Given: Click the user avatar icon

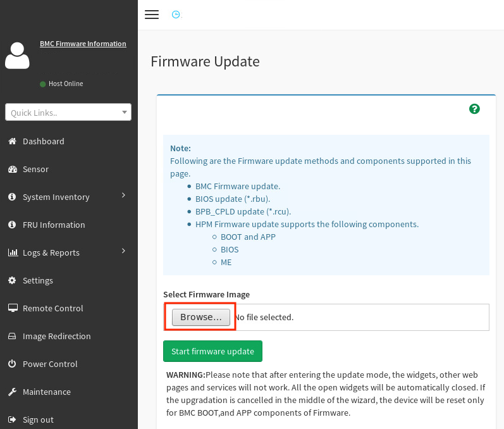Looking at the screenshot, I should [x=17, y=56].
